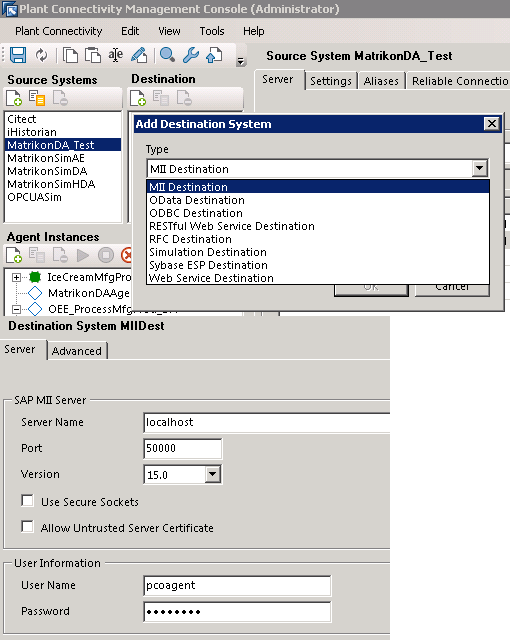The width and height of the screenshot is (510, 640).
Task: Choose Sybase ESP Destination type
Action: 318,265
